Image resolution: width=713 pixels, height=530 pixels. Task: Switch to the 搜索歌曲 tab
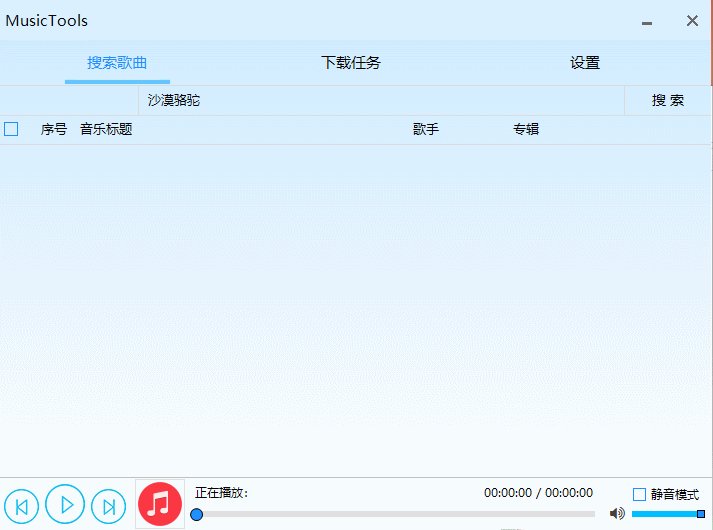click(x=117, y=63)
